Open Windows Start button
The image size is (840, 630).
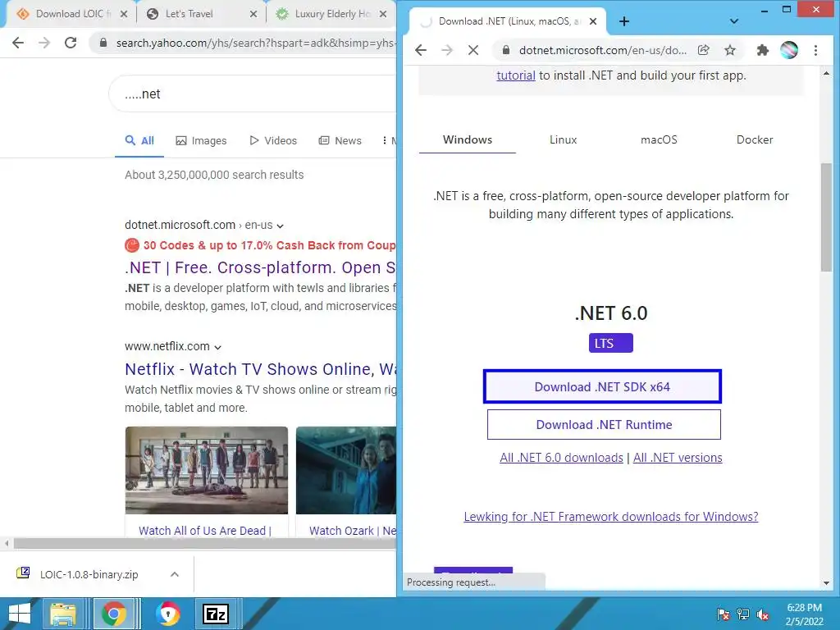coord(20,614)
